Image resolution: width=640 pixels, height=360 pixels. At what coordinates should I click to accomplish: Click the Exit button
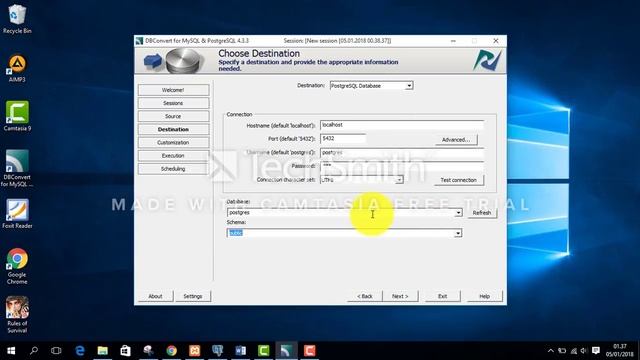pos(442,296)
